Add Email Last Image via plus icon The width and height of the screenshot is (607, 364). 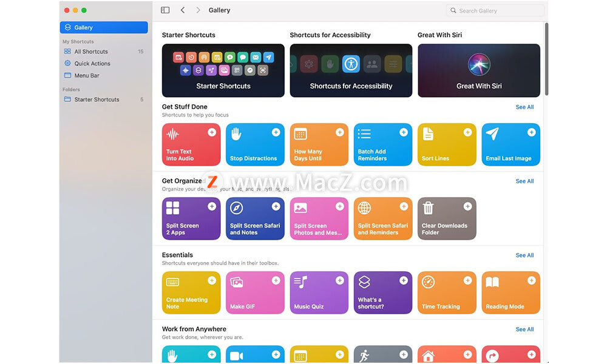tap(532, 132)
